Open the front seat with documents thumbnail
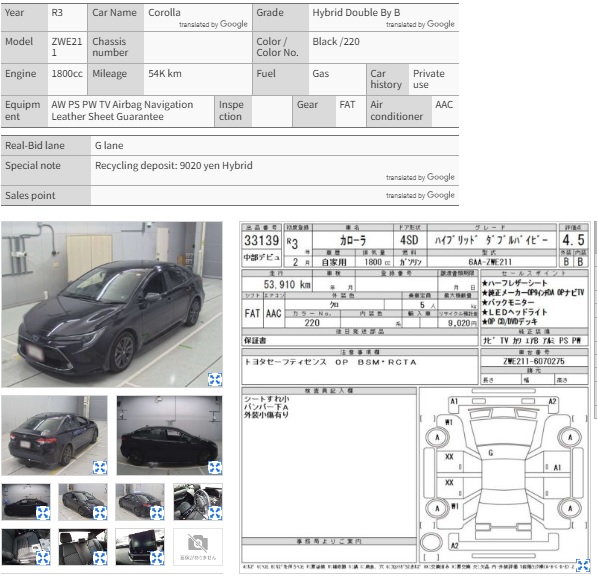The width and height of the screenshot is (598, 580). 26,547
